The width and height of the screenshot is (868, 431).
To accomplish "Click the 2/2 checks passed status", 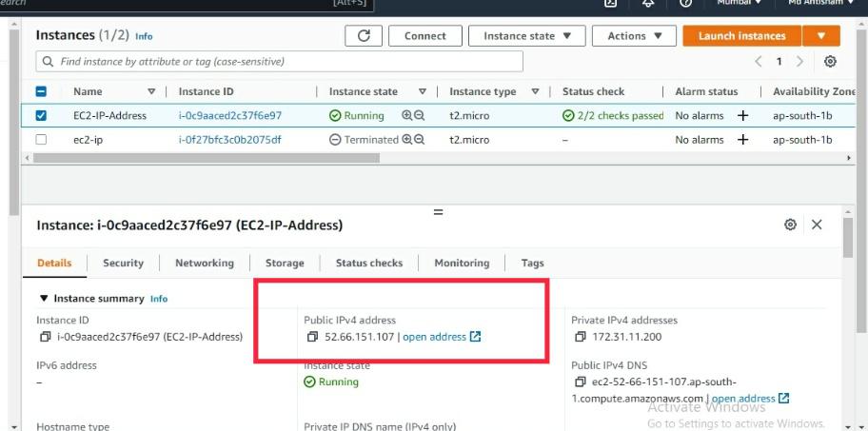I will [613, 116].
